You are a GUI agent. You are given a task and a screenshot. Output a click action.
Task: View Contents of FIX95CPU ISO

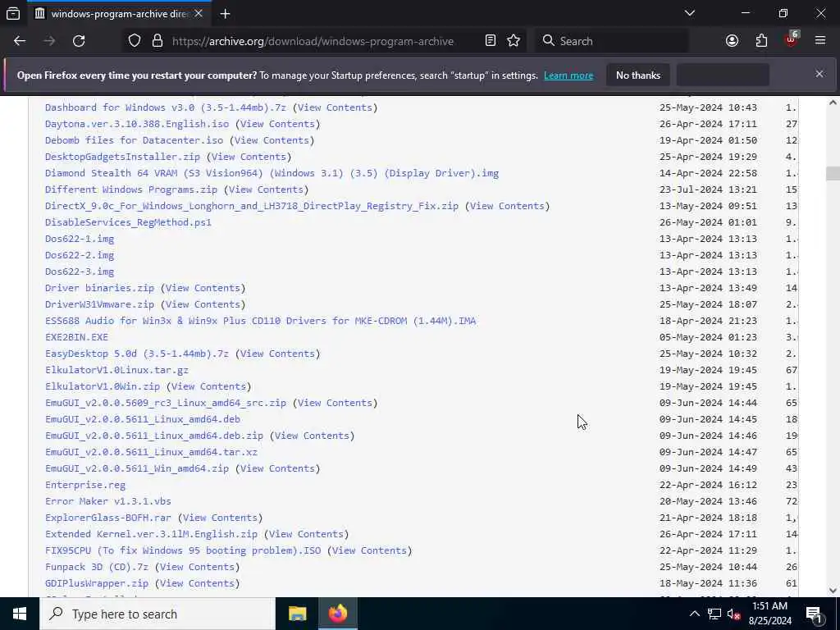(x=369, y=550)
